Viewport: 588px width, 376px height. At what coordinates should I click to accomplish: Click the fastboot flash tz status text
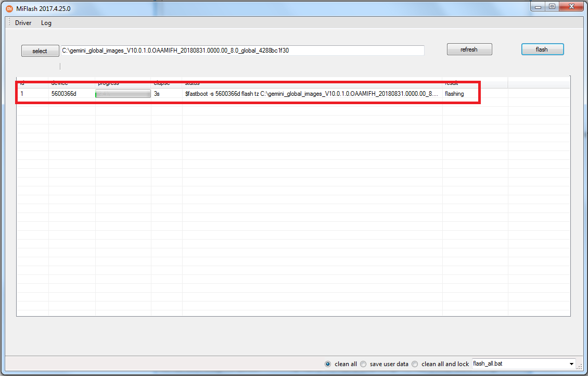point(311,94)
